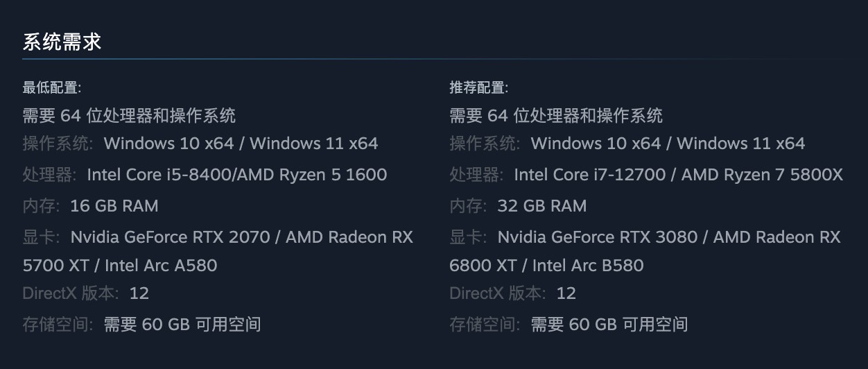Click the 内存 label under 推荐配置
This screenshot has width=868, height=369.
[x=467, y=205]
